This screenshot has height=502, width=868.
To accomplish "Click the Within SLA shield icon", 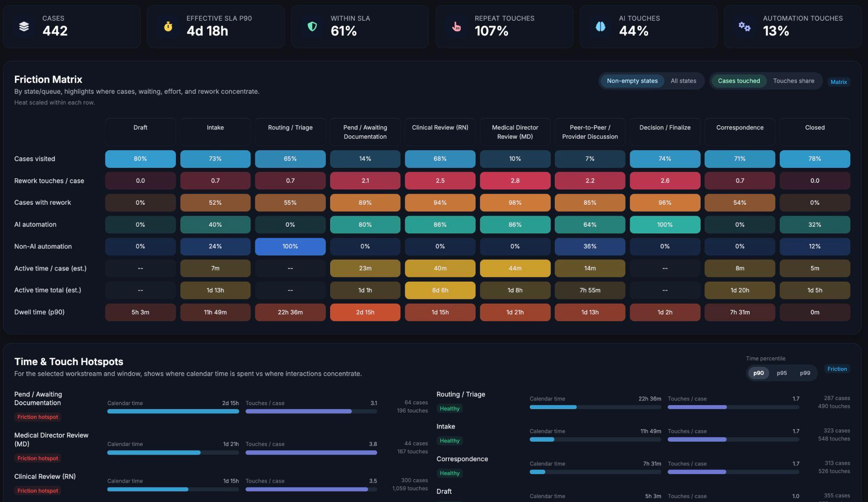I will click(312, 26).
